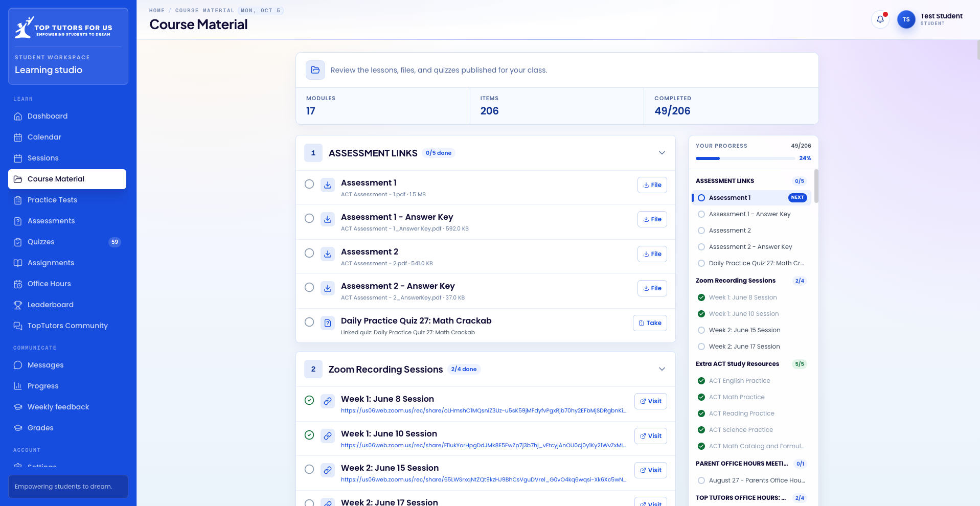Click the TS user avatar
Screen dimensions: 980x506
(x=906, y=19)
